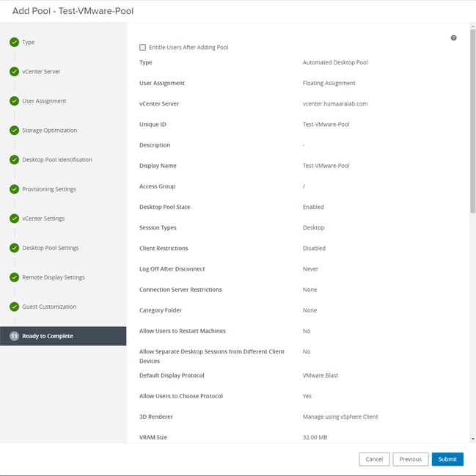This screenshot has width=476, height=476.
Task: Click the green checkmark beside vCenter Settings
Action: coord(14,219)
